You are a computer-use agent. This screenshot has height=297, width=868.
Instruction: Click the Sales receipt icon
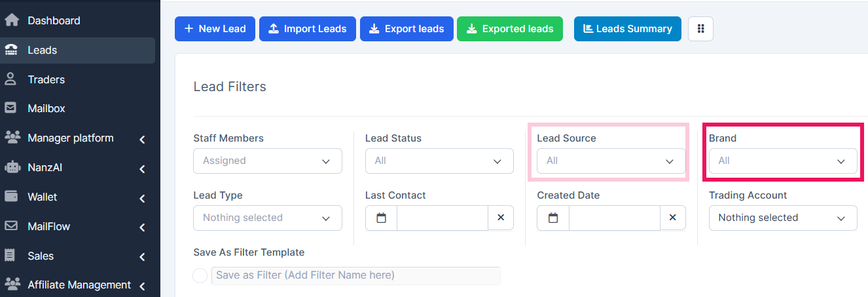coord(11,256)
